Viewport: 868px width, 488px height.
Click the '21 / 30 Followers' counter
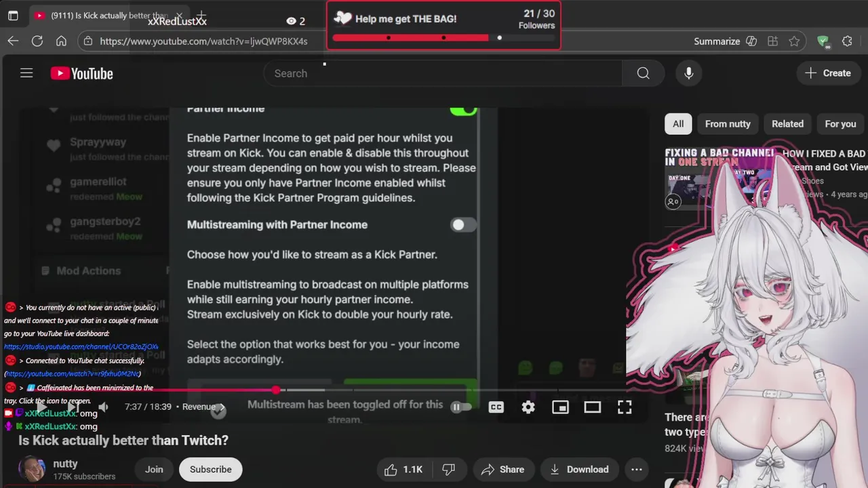pos(536,19)
